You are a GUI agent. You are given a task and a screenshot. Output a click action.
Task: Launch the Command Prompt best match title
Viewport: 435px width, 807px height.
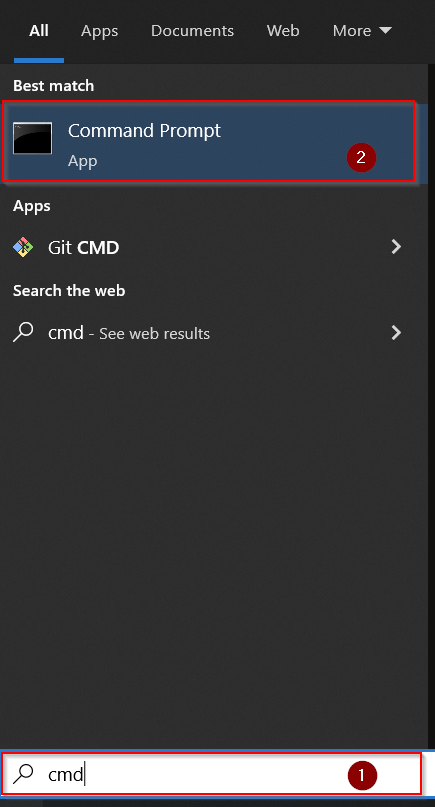144,131
